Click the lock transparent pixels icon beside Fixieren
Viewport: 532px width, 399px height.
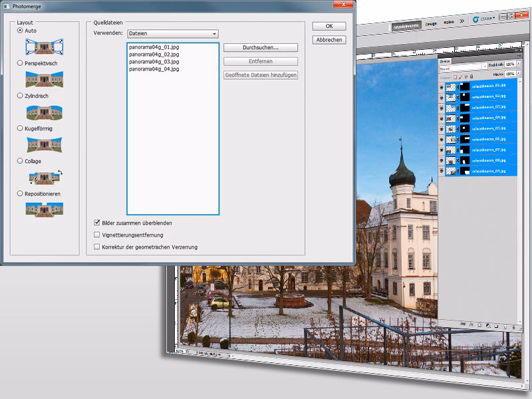click(x=455, y=77)
